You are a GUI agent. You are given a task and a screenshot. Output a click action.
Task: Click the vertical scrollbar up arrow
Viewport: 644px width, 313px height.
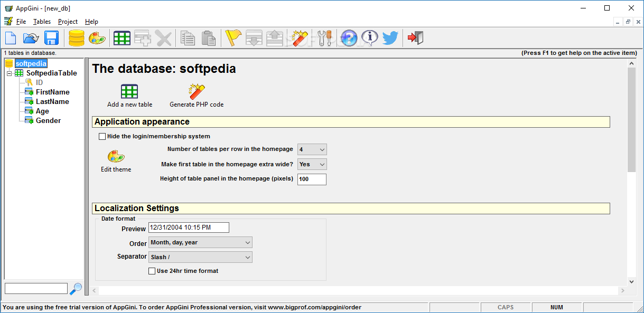pos(631,63)
